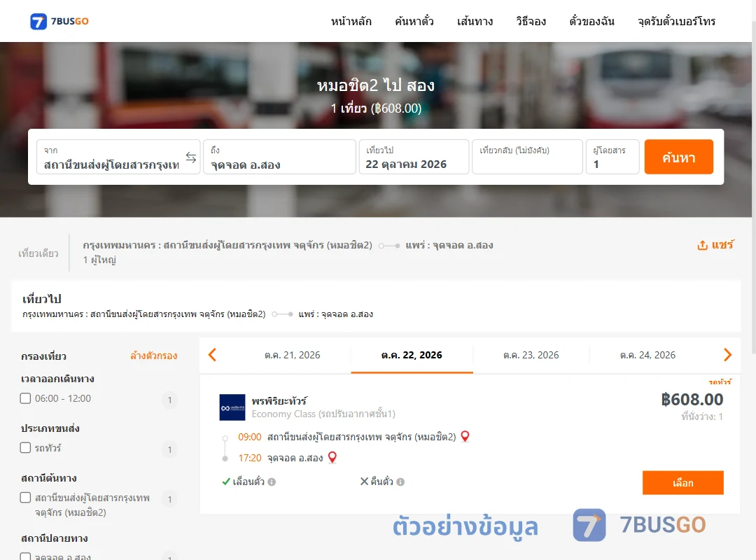Swap origin and destination stations

(191, 157)
